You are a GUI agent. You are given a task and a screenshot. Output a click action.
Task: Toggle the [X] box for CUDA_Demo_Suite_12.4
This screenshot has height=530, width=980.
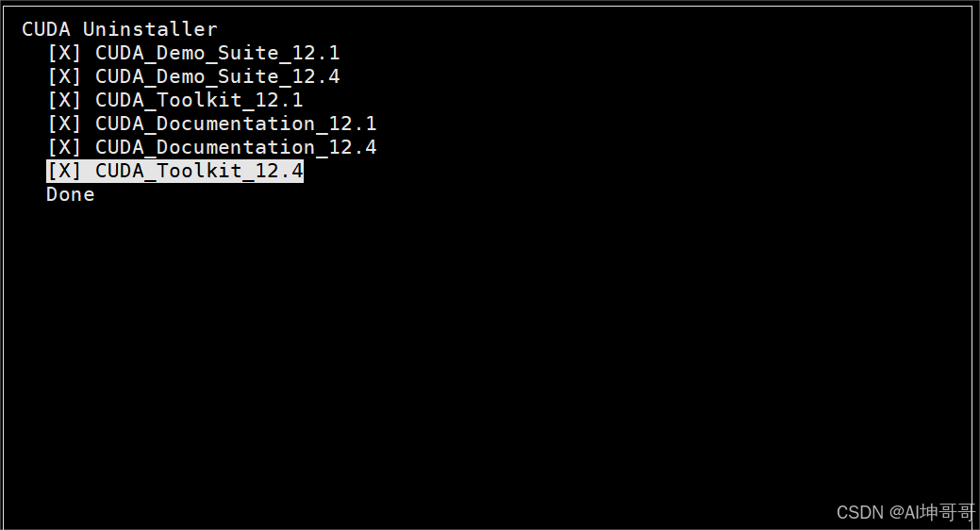(64, 77)
